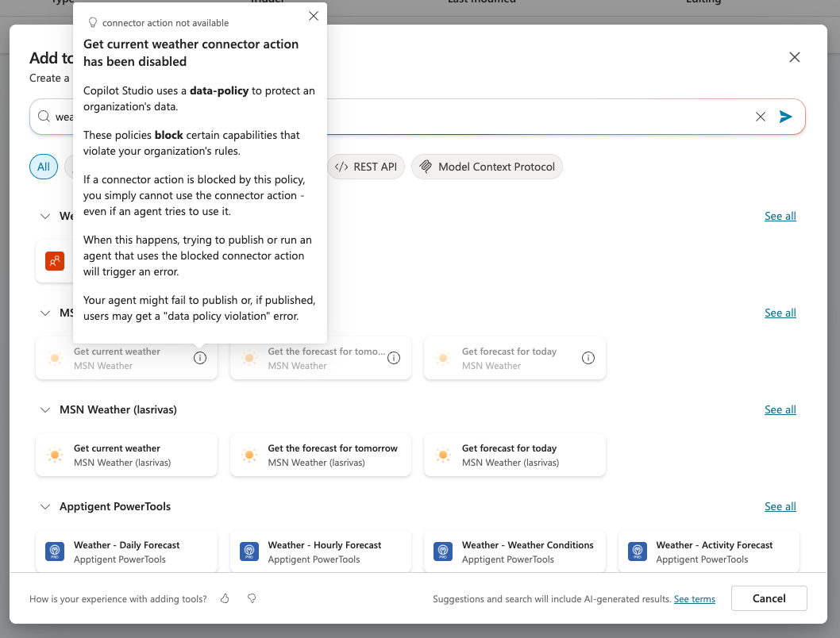Click info icon on disabled Get current weather
This screenshot has width=840, height=638.
(x=200, y=358)
